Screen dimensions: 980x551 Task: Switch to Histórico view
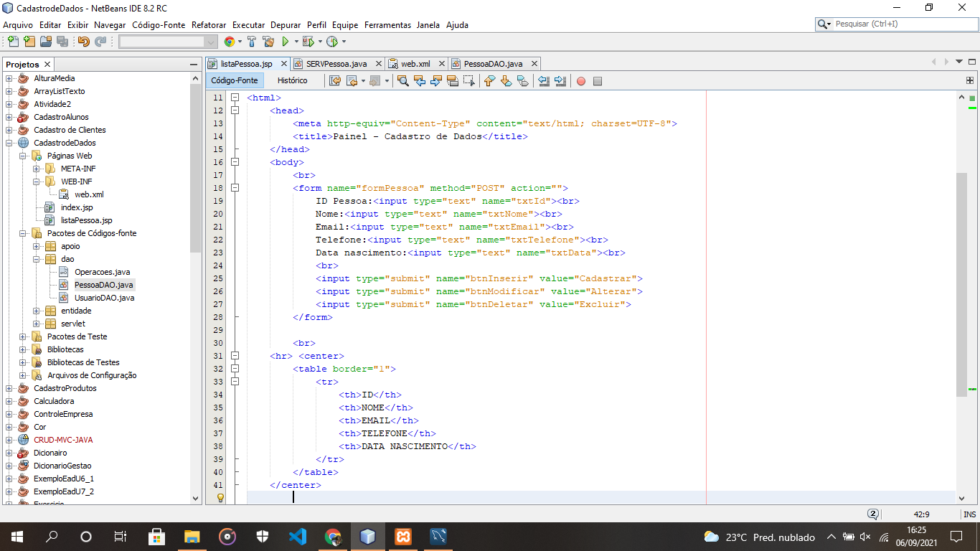tap(292, 80)
